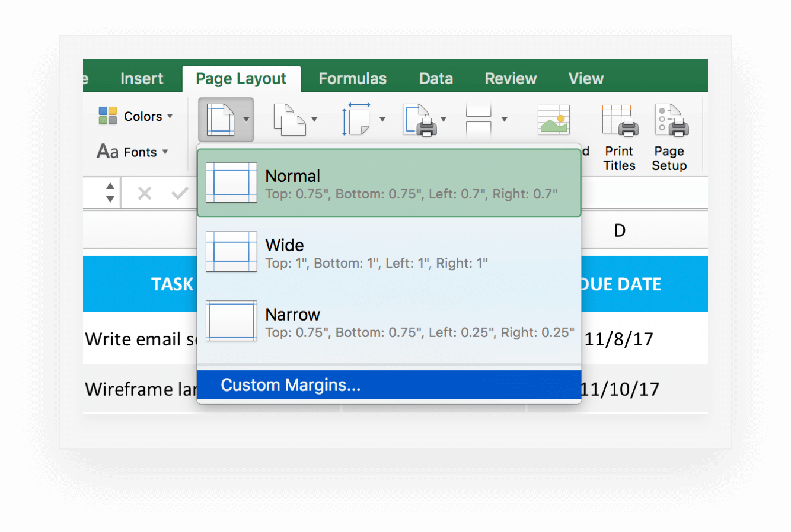
Task: Open Page Setup dialog
Action: tap(669, 137)
